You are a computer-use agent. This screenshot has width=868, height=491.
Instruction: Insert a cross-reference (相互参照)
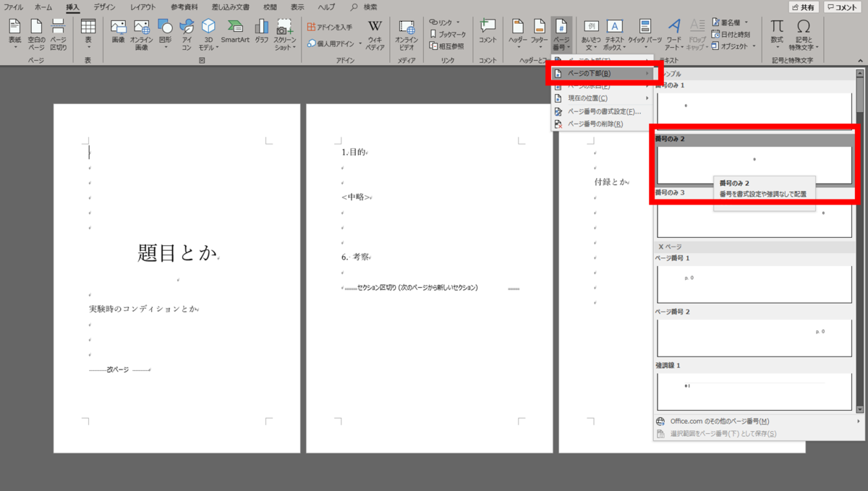(446, 46)
